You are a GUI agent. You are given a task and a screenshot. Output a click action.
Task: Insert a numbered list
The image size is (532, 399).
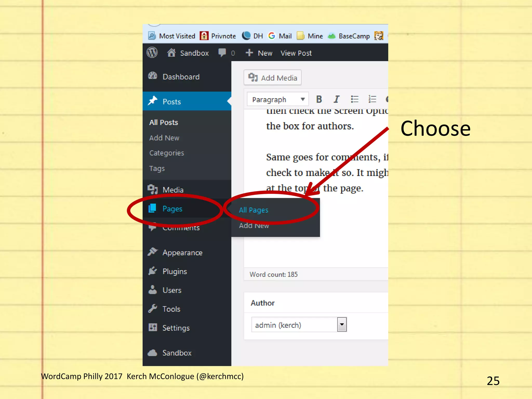pos(372,99)
